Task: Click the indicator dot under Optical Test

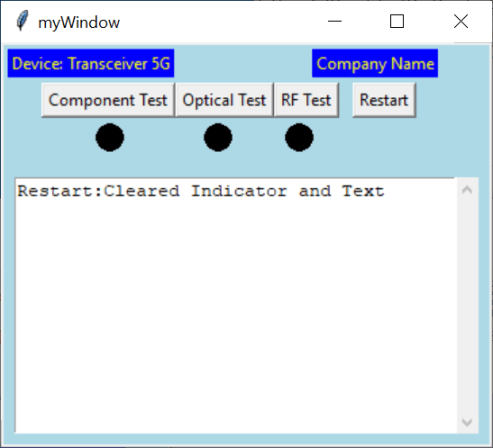Action: [x=218, y=137]
